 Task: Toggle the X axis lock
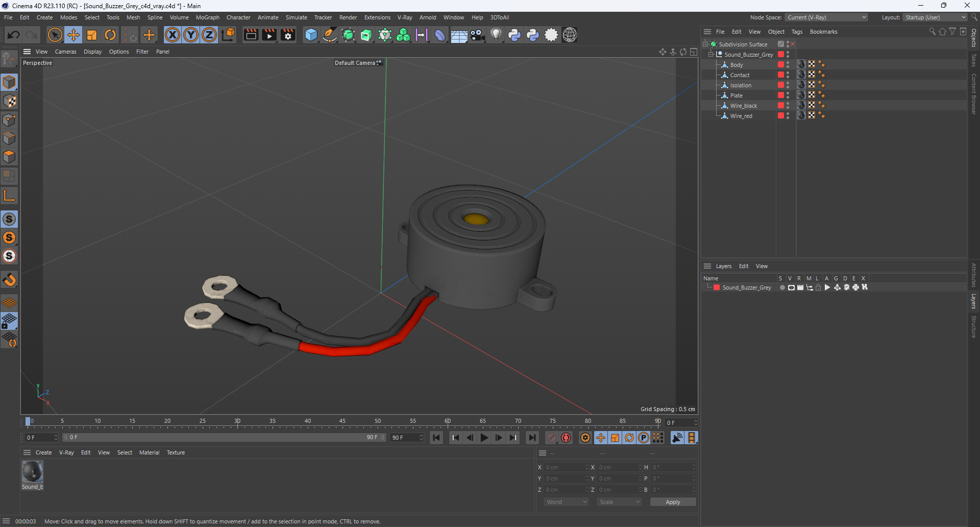[173, 35]
